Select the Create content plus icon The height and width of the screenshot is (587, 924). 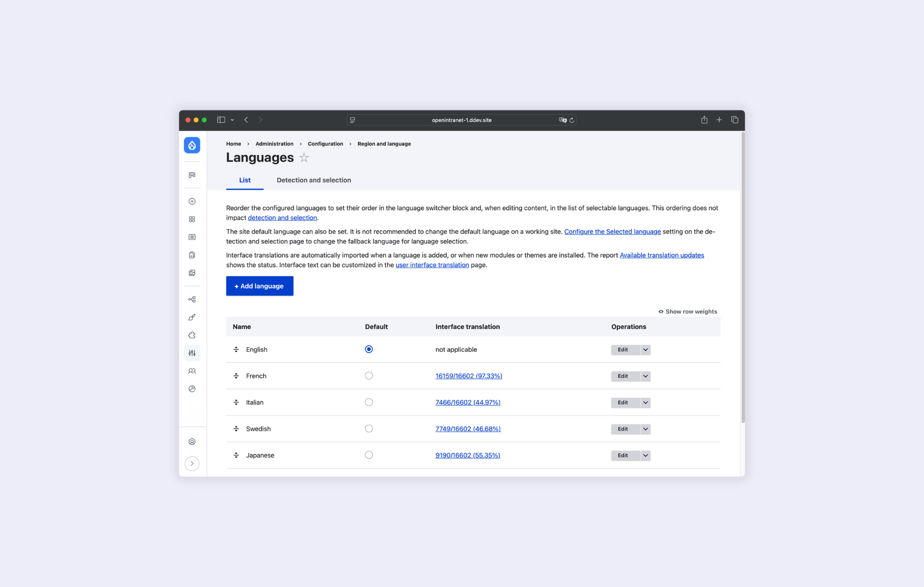tap(192, 201)
